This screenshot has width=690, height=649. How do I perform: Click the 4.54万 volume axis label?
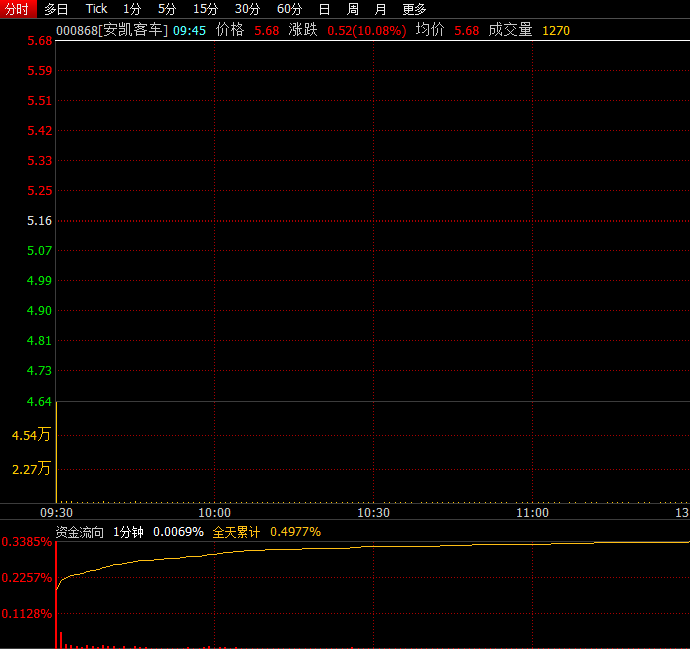click(x=31, y=435)
